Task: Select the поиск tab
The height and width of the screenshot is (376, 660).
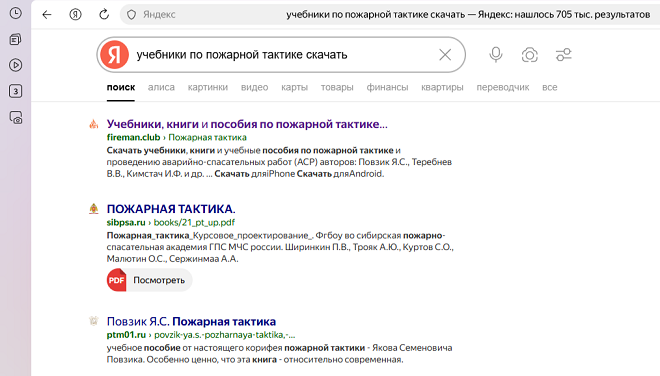Action: click(121, 87)
